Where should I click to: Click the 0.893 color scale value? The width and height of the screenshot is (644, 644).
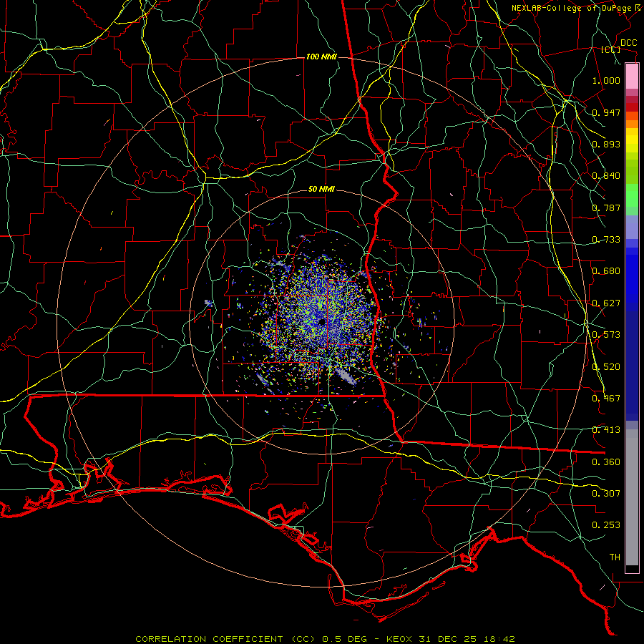tap(606, 144)
